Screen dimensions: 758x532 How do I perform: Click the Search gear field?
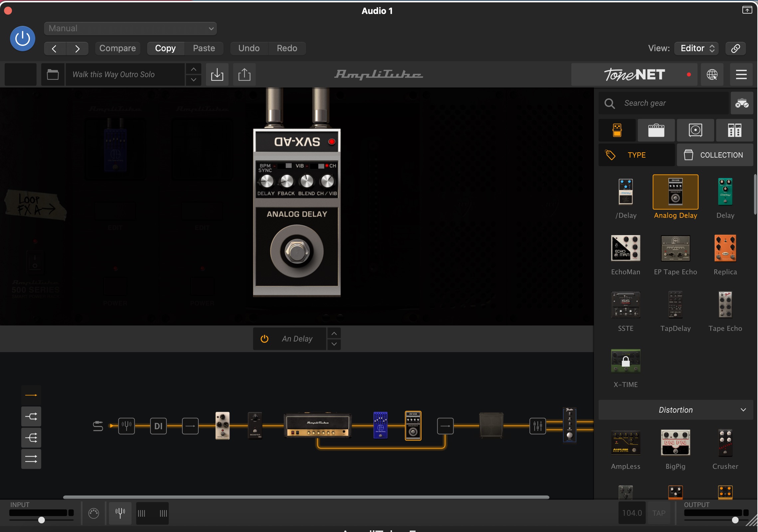[663, 103]
